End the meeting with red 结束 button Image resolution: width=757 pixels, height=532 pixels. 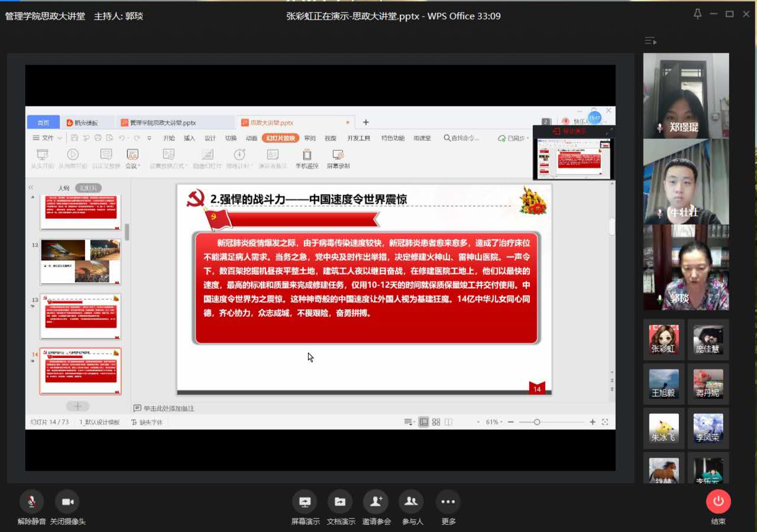pos(718,502)
